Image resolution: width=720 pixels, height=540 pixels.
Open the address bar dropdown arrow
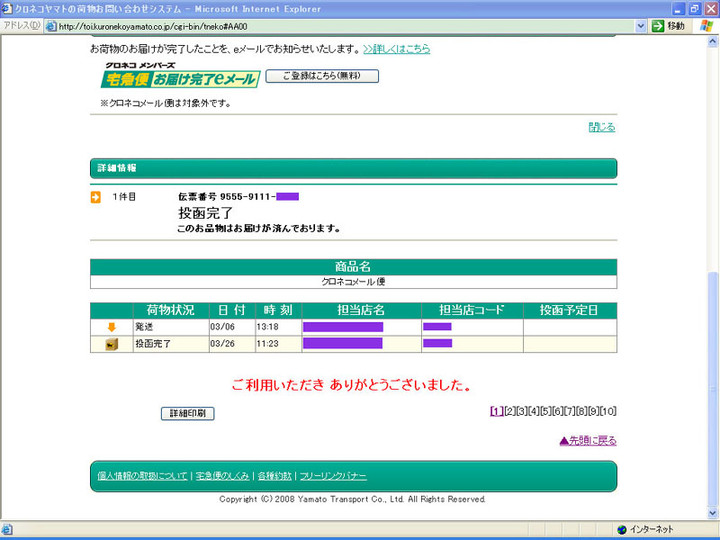coord(641,27)
